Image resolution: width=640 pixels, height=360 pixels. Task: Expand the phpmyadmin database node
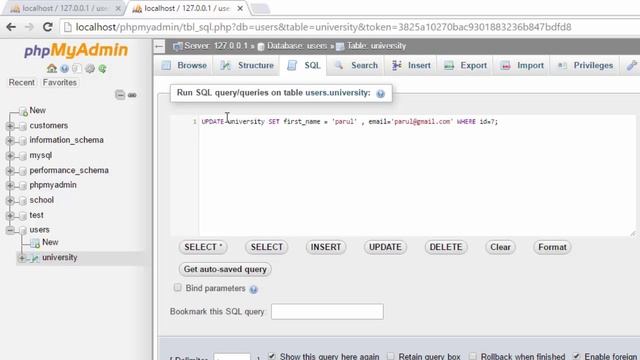[x=10, y=185]
